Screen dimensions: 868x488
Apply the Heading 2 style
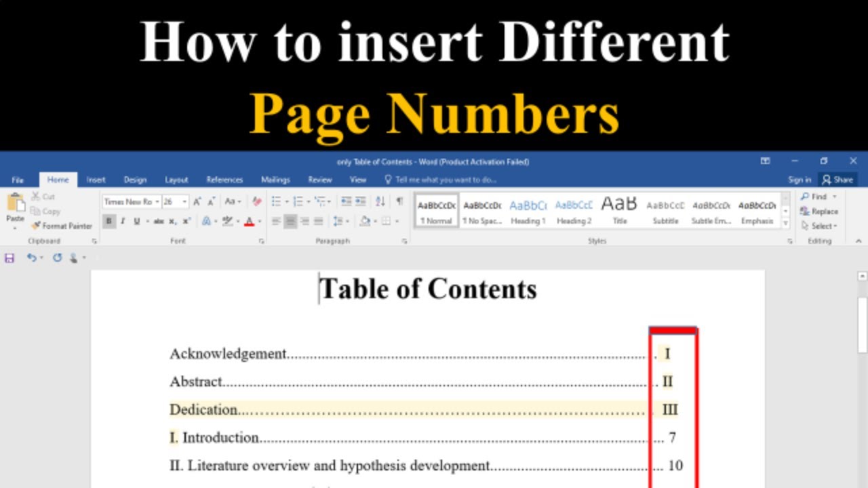click(574, 211)
